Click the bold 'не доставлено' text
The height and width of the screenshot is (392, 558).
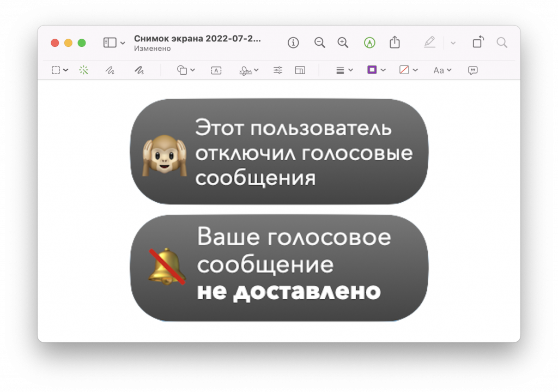289,292
